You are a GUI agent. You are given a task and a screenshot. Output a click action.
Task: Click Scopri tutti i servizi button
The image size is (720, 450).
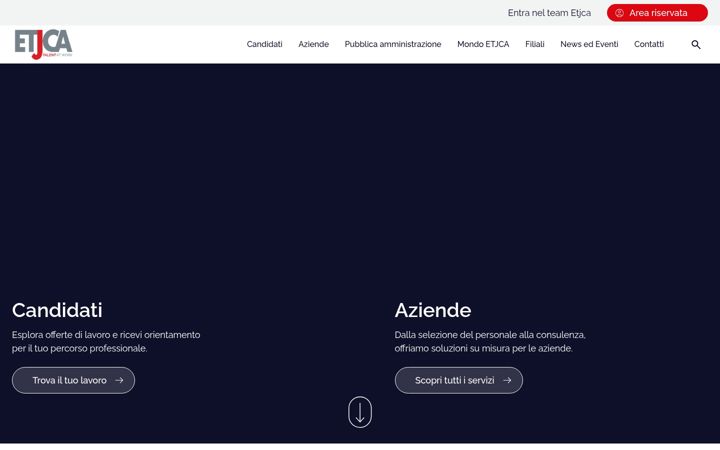[459, 380]
